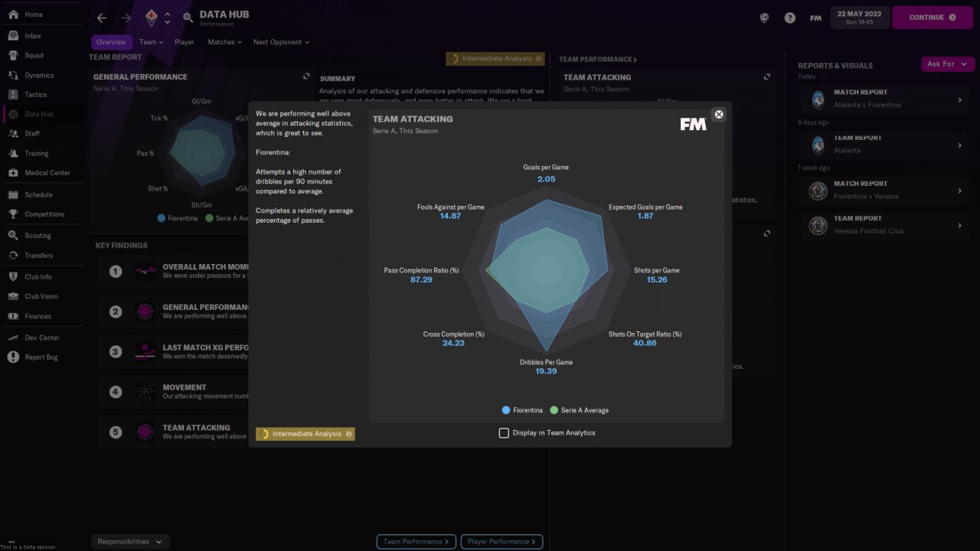The width and height of the screenshot is (980, 551).
Task: Open the help question mark icon
Action: point(790,18)
